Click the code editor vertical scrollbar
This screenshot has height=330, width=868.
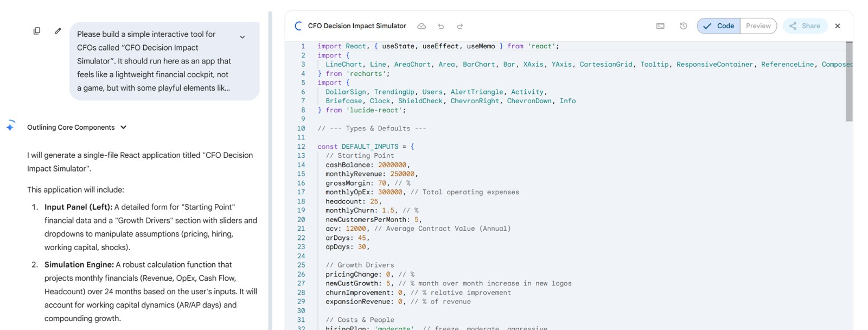(x=849, y=81)
